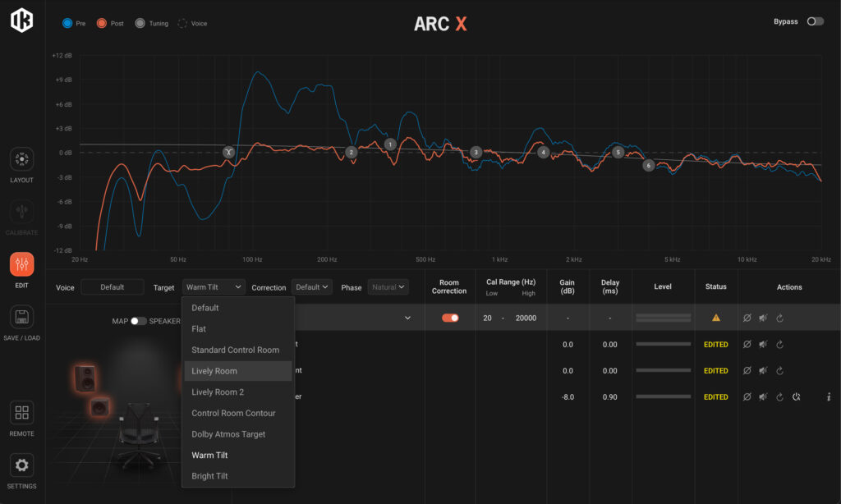This screenshot has height=504, width=841.
Task: Click the warning icon in the Status column
Action: coord(715,318)
